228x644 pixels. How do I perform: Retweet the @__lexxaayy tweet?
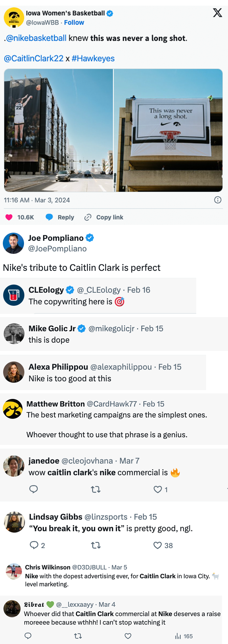(x=78, y=636)
